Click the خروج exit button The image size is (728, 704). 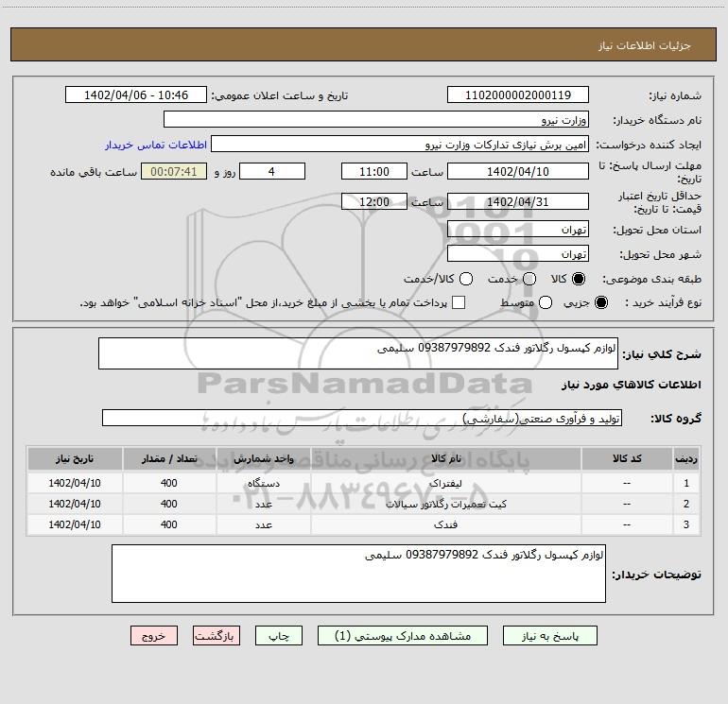154,636
